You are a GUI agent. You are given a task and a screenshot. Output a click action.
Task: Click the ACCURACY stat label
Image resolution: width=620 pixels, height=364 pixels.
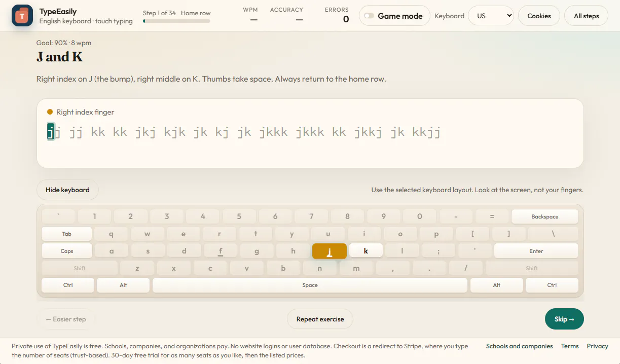(286, 10)
